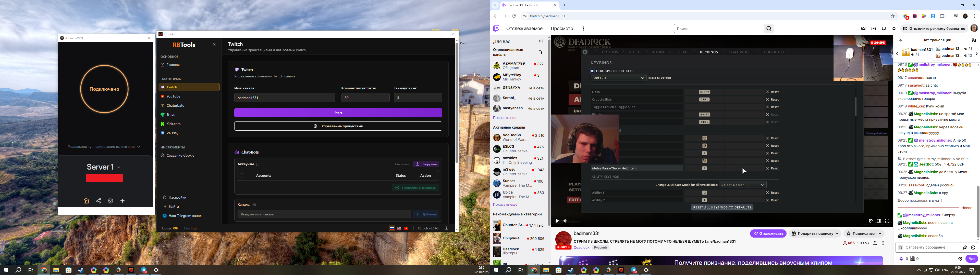Open 'Просмотр' tab in Twitch header
Viewport: 980px width, 275px height.
(x=561, y=29)
